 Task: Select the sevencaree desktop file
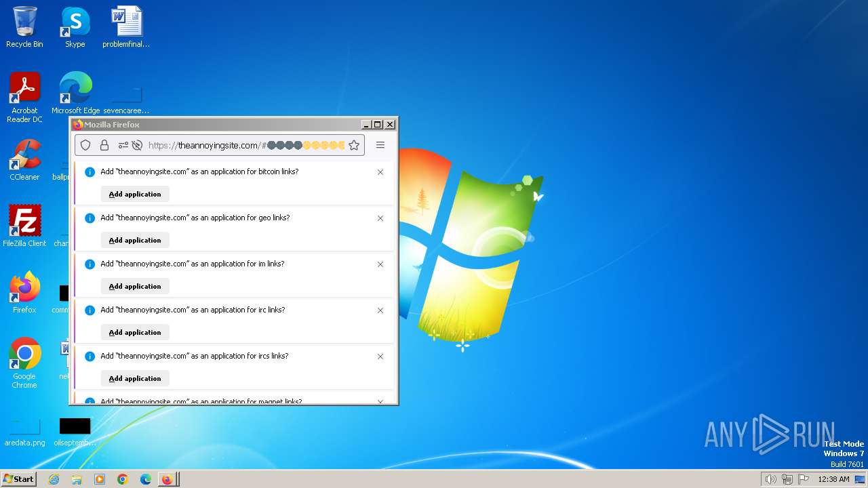pos(126,100)
